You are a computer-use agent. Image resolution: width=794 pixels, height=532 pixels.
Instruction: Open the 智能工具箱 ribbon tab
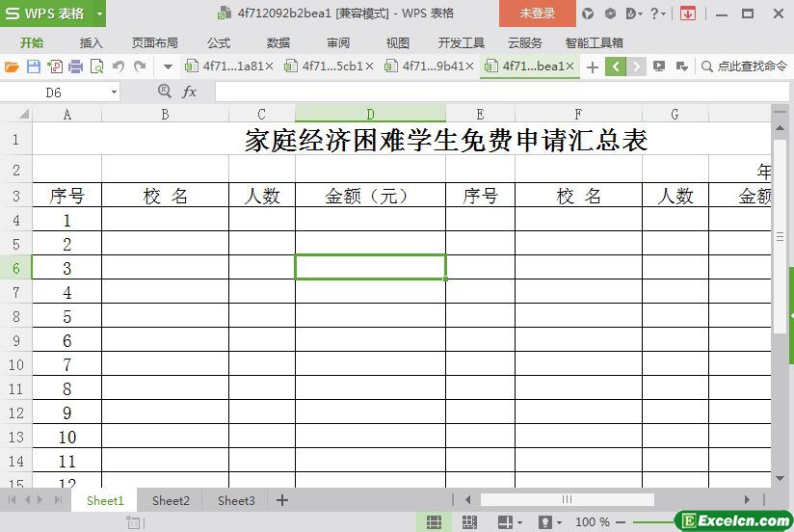pyautogui.click(x=594, y=43)
